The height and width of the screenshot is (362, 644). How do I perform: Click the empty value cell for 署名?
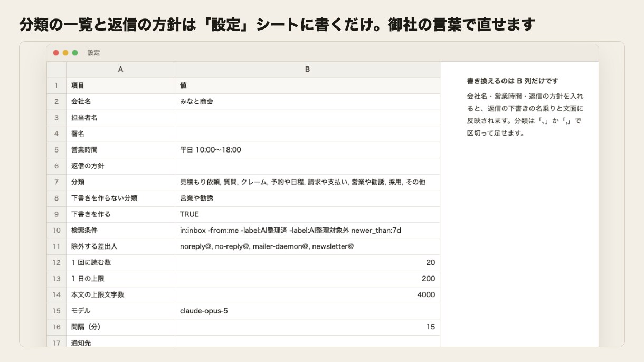307,134
